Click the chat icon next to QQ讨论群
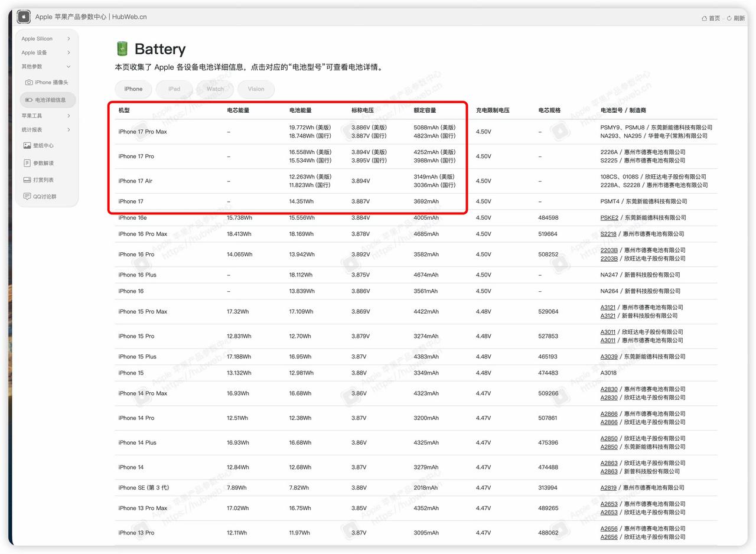The image size is (756, 554). (x=27, y=196)
